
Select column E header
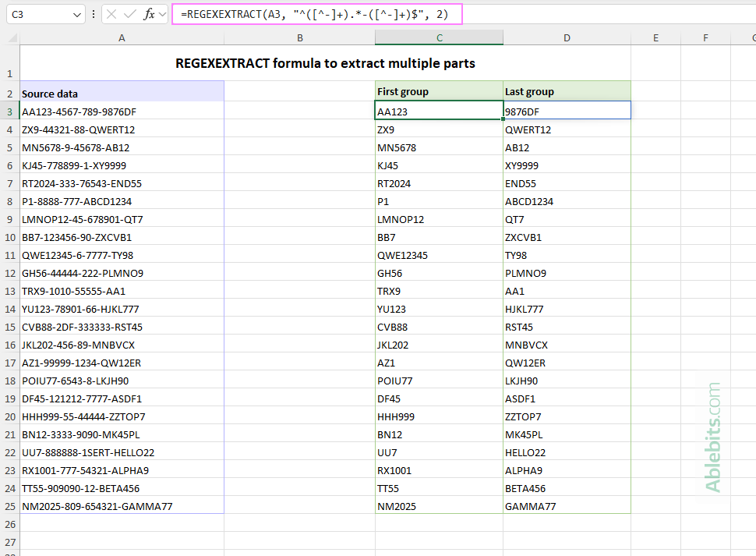(655, 37)
